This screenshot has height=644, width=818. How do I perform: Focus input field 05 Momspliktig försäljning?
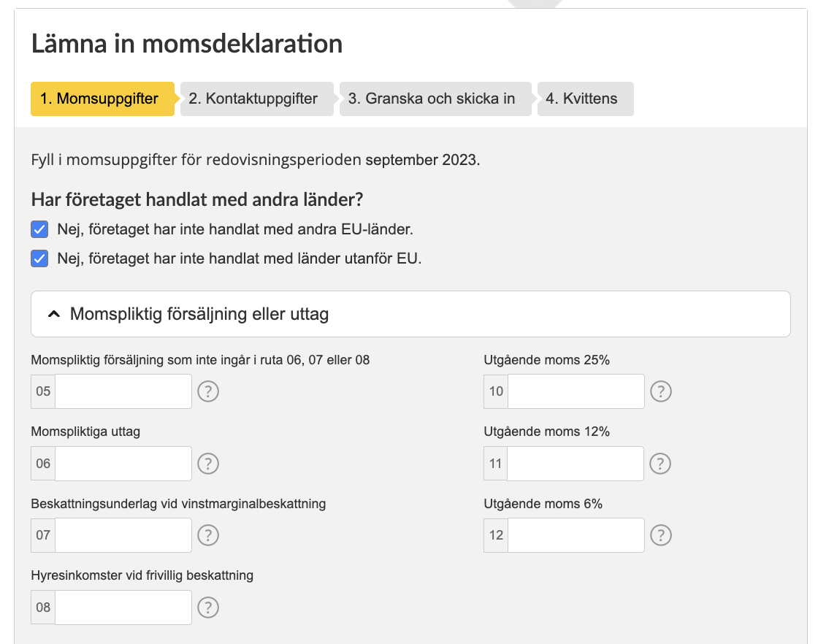tap(123, 391)
